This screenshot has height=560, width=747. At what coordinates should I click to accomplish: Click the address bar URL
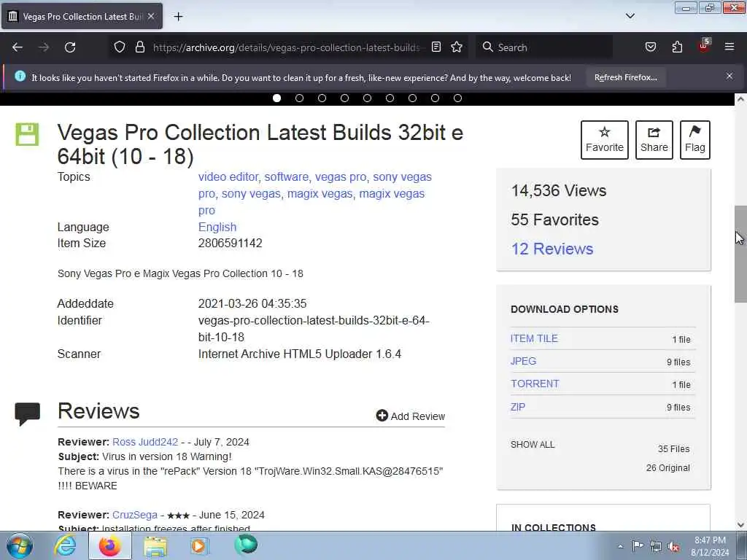[x=286, y=47]
